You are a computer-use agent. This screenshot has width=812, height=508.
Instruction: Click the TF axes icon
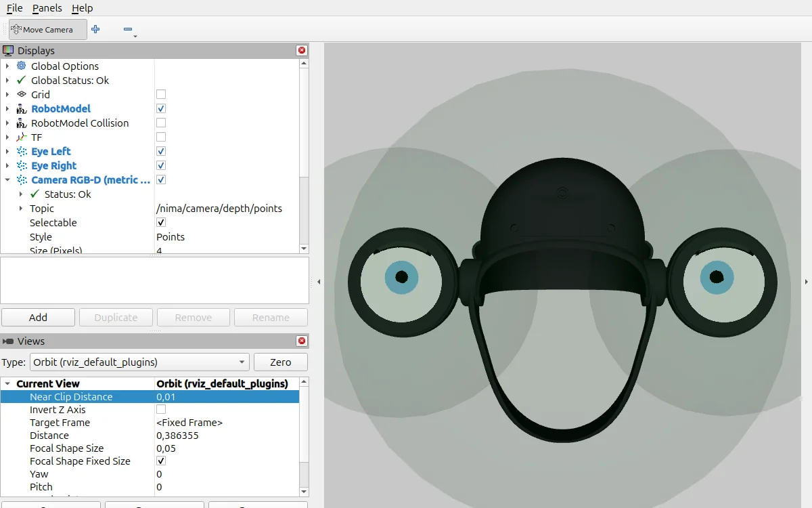[22, 137]
